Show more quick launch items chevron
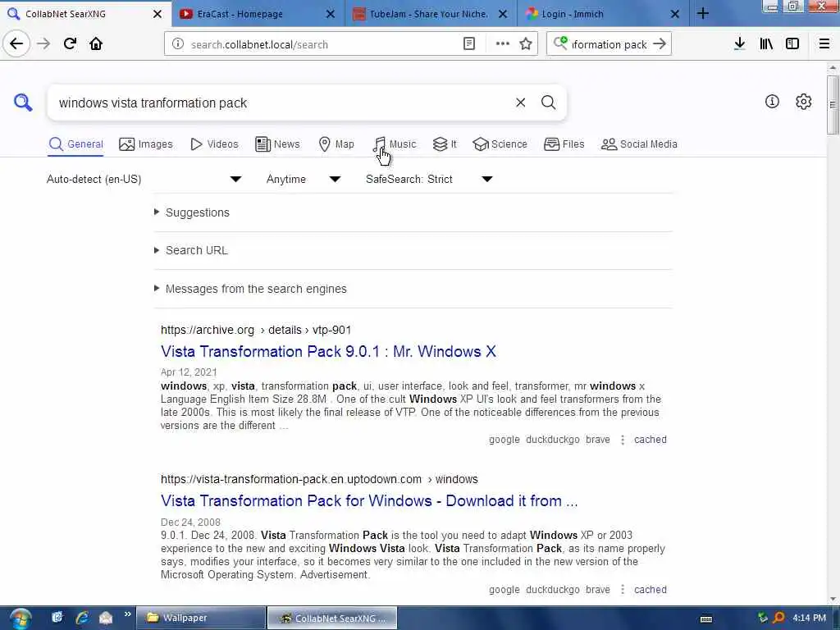 coord(127,614)
